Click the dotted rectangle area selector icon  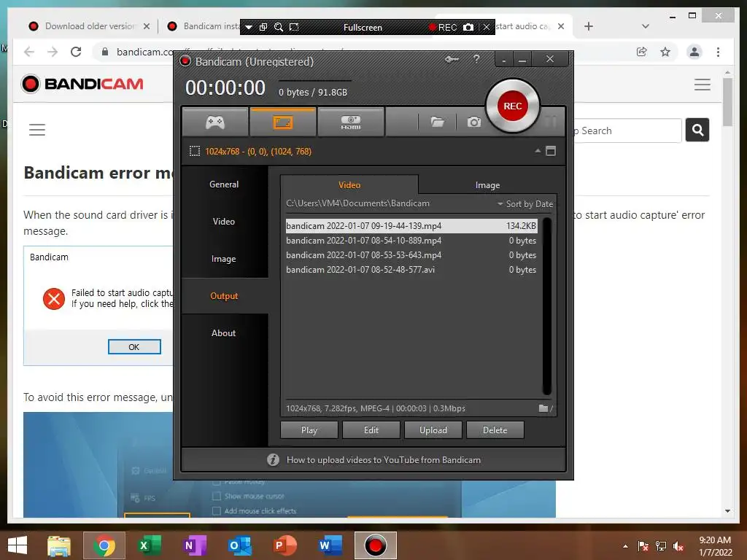pos(194,152)
